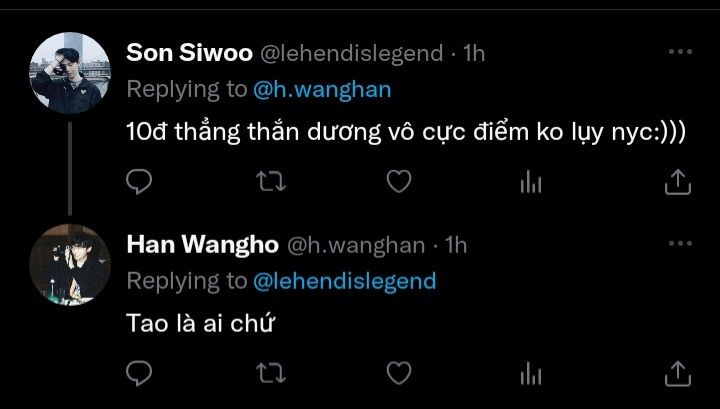Retweet Han Wangho's tweet
Screen dimensions: 720x409
click(x=271, y=373)
